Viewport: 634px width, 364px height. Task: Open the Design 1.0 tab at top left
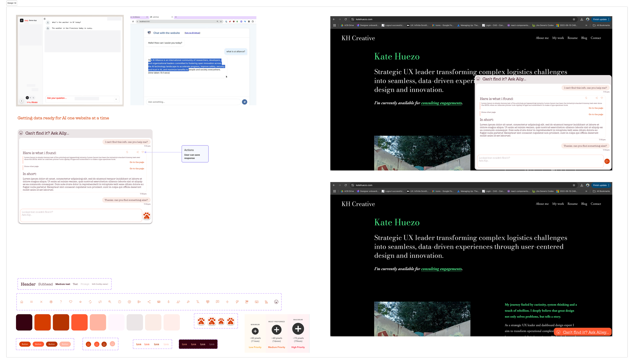pos(12,3)
